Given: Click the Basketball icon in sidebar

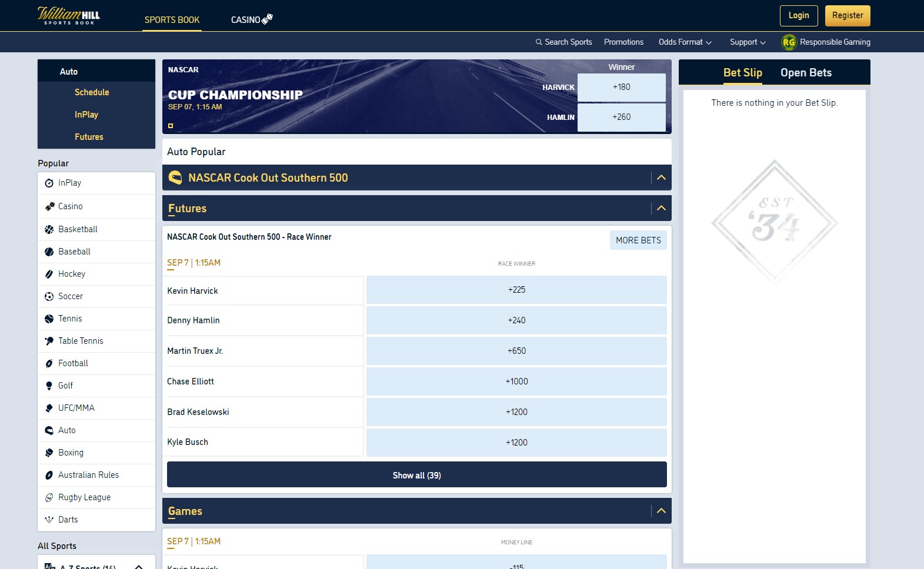Looking at the screenshot, I should [49, 229].
